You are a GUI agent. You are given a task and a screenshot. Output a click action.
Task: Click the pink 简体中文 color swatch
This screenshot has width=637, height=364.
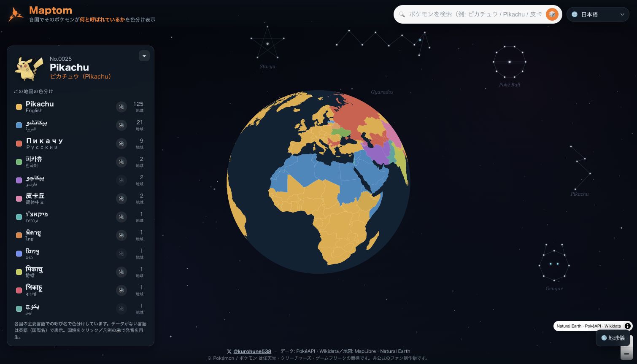19,199
